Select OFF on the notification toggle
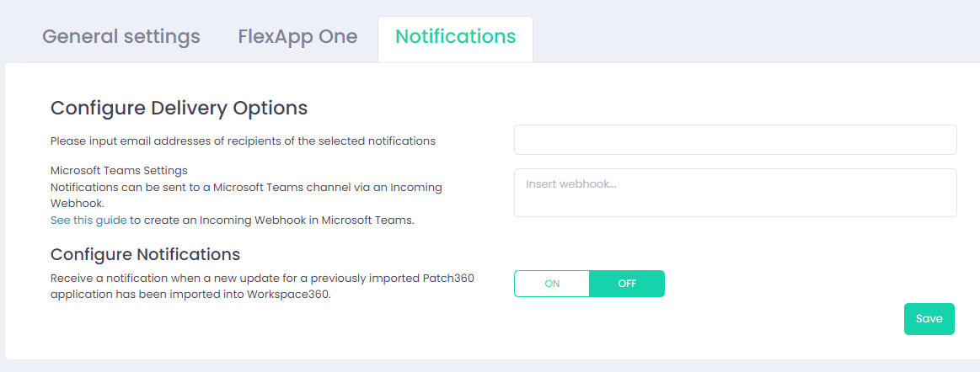980x372 pixels. 627,284
